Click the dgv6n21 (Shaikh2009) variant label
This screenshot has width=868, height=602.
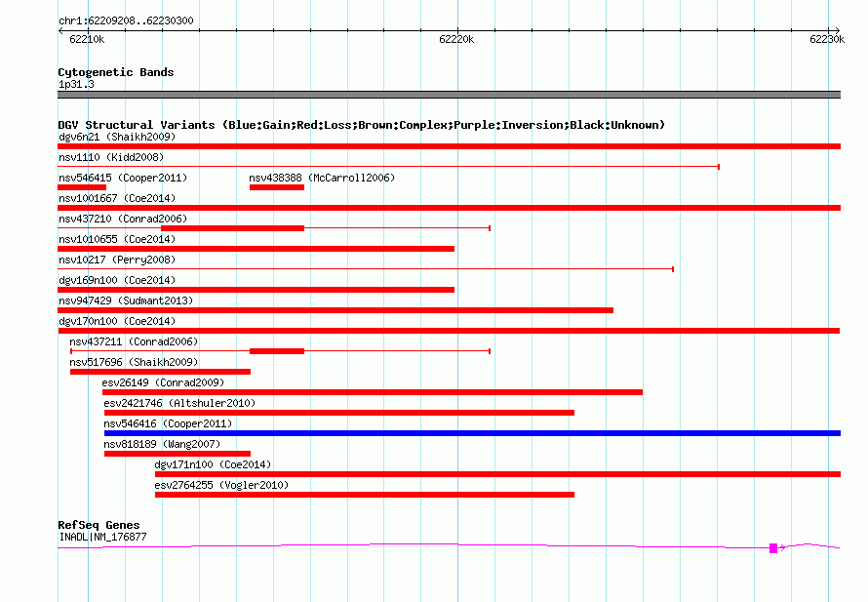pos(117,137)
